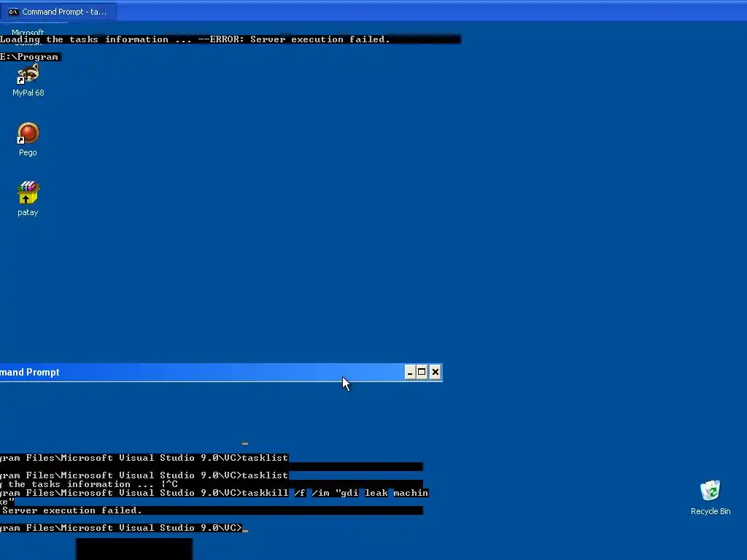
Task: Click the taskkill /f /im command line
Action: click(x=214, y=493)
